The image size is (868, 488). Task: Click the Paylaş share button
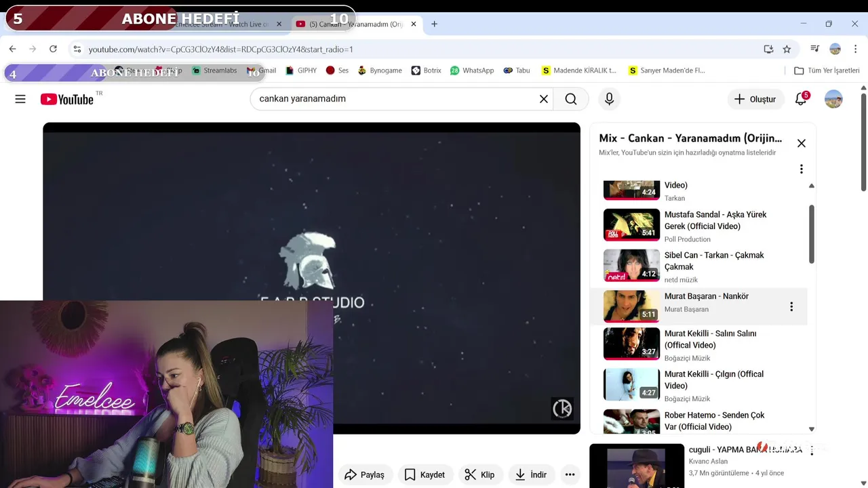[x=365, y=474]
